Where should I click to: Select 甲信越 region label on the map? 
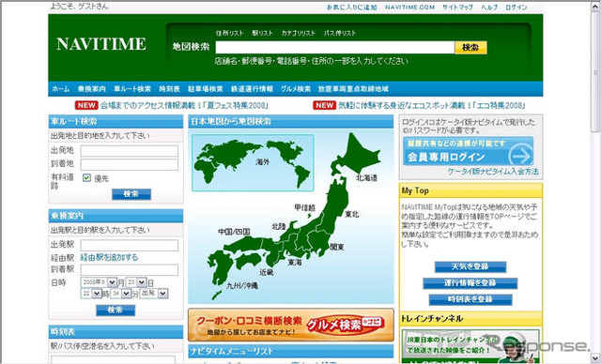tap(304, 208)
